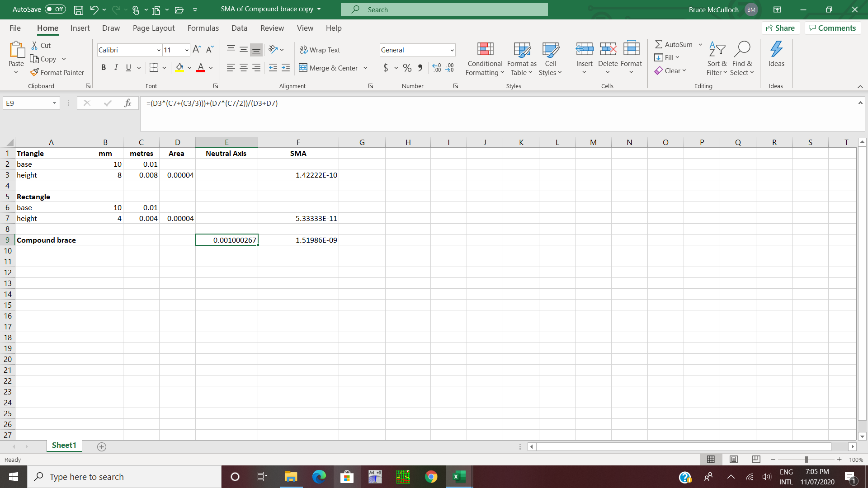This screenshot has height=488, width=868.
Task: Click the zoom in plus button
Action: (840, 460)
